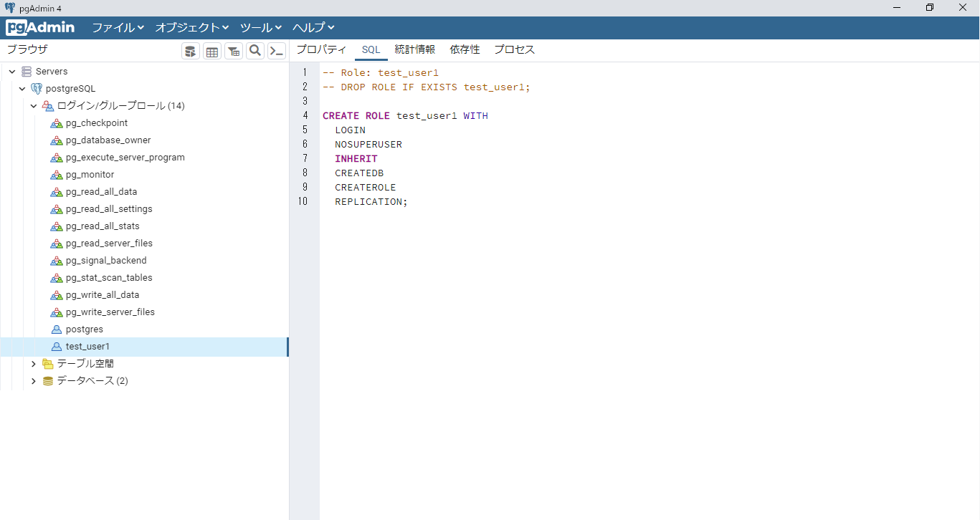
Task: Click the test_user1 login user icon
Action: point(57,347)
